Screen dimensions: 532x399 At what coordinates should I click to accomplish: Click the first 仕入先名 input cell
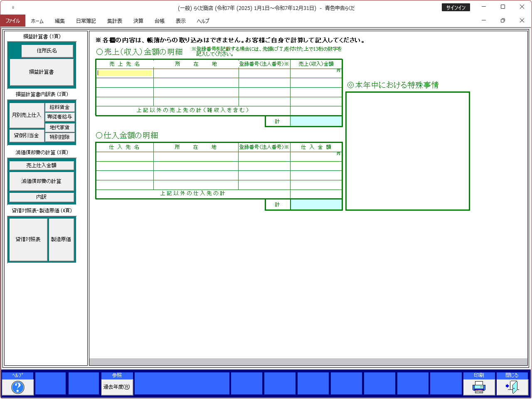[125, 157]
